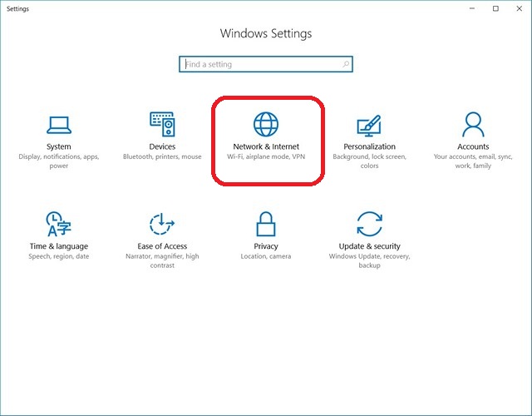Screen dimensions: 532x416
Task: Open Ease of Access dashed-circle icon
Action: click(x=162, y=224)
